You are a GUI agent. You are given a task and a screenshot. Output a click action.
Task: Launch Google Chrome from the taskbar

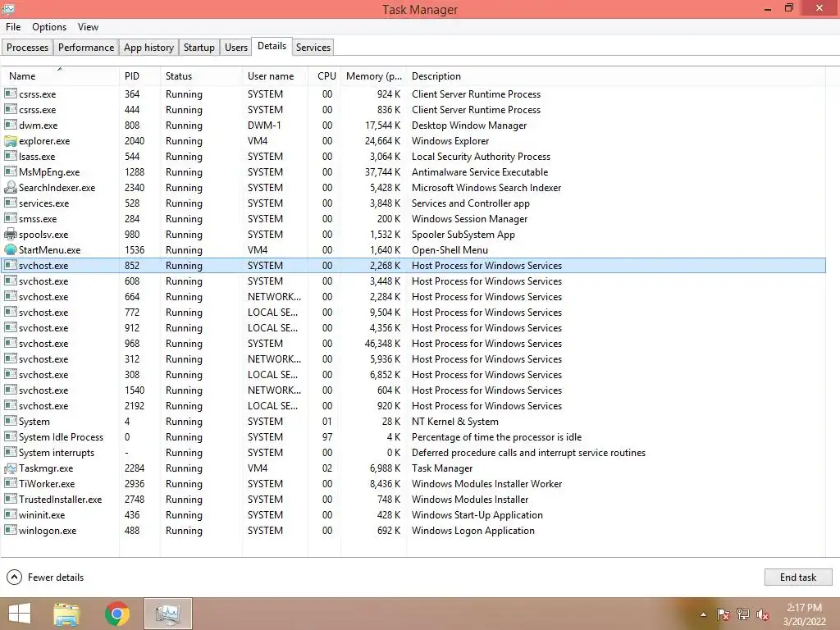(117, 614)
